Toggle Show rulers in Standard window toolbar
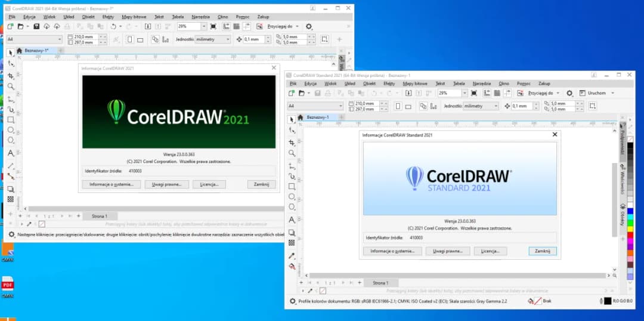This screenshot has width=644, height=321. 487,93
